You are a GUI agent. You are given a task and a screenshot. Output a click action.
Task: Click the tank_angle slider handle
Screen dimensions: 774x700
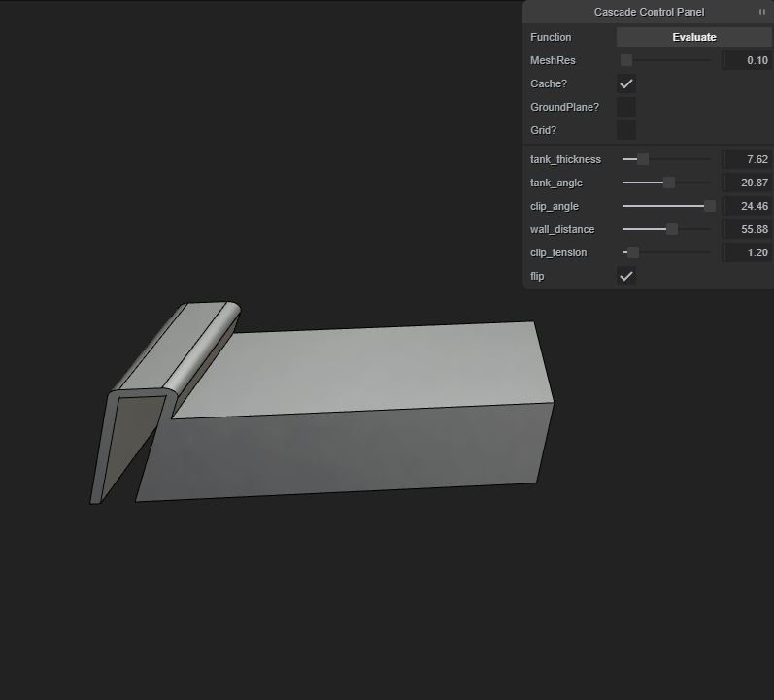[669, 183]
